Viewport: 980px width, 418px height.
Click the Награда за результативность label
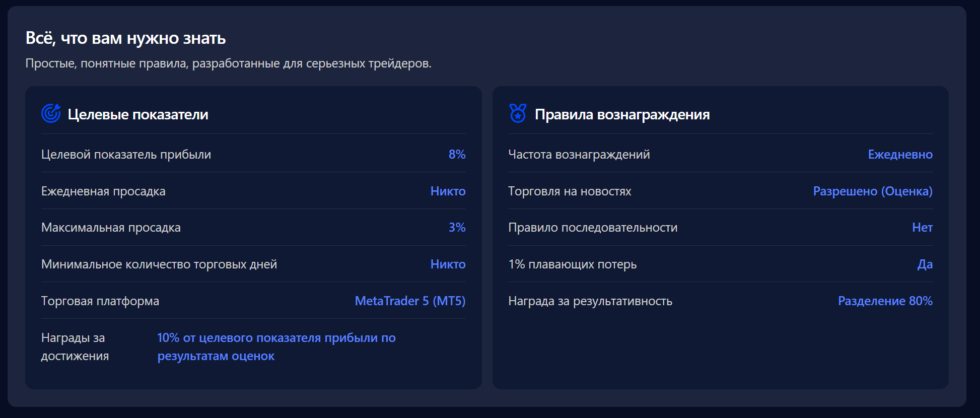click(x=590, y=301)
